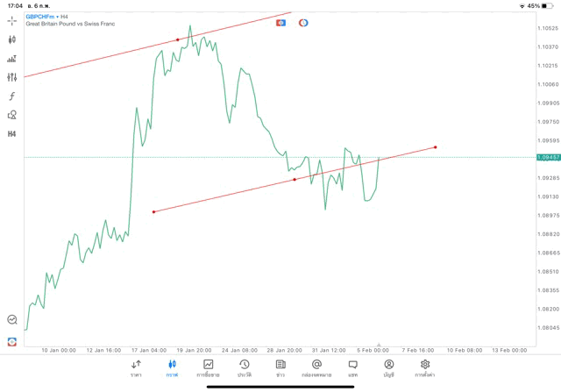Toggle the red-blue circular clock icon
Viewport: 561px width, 392px height.
tap(303, 23)
